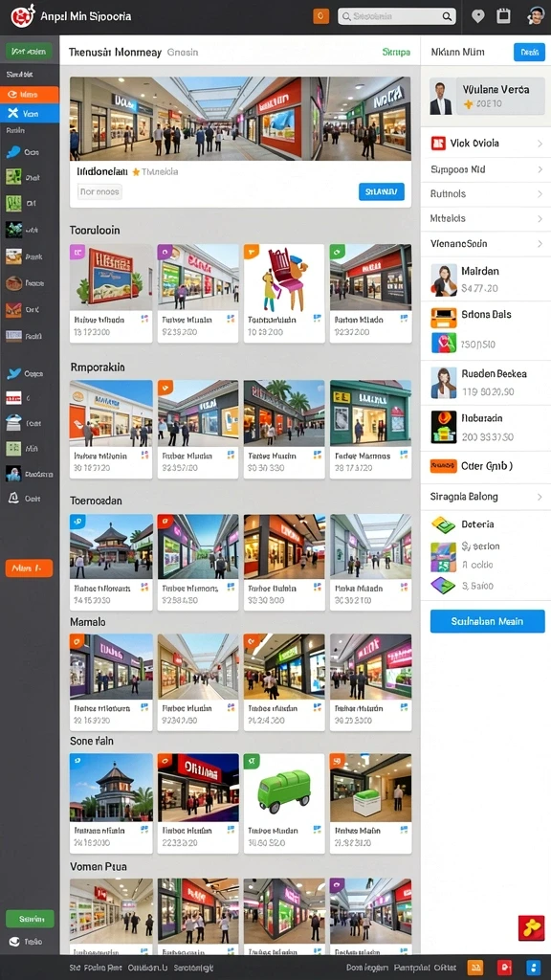Select the round brown 'Peaae' sidebar icon
The height and width of the screenshot is (980, 551).
tap(13, 283)
